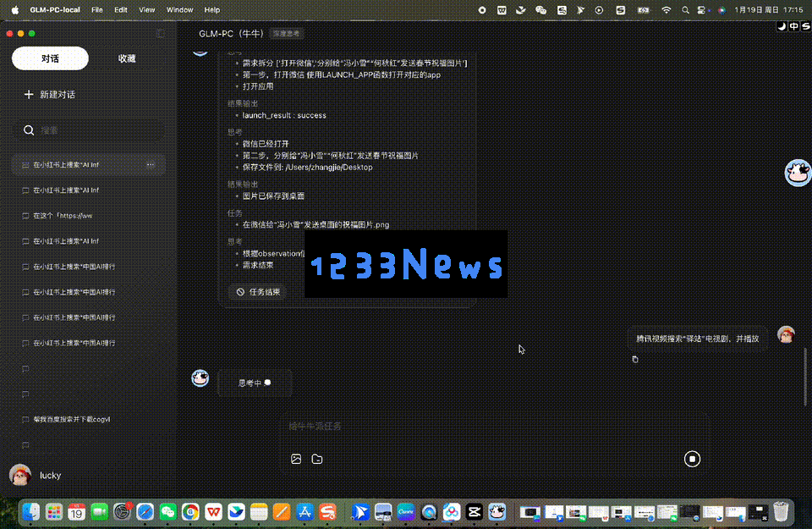The image size is (812, 529).
Task: Open the Help menu
Action: pos(211,10)
